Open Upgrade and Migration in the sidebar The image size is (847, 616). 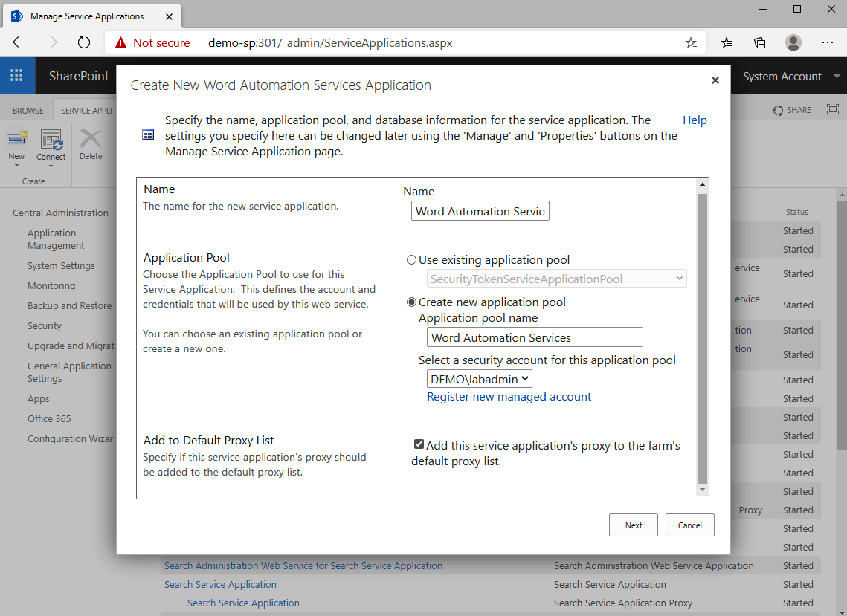(71, 346)
